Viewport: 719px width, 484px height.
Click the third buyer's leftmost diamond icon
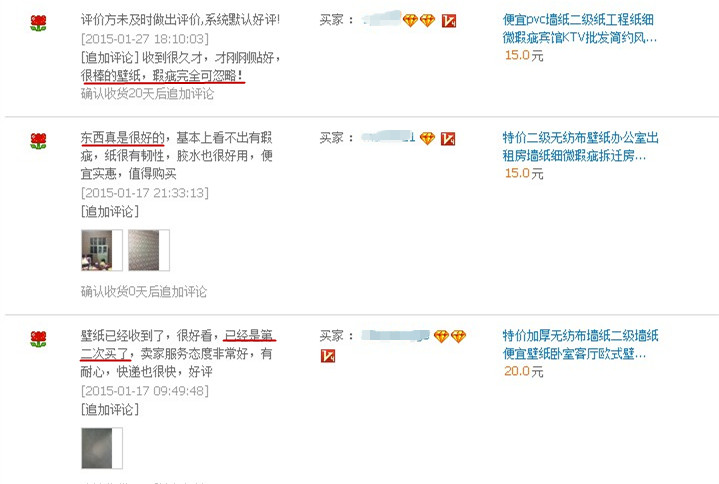pyautogui.click(x=441, y=336)
